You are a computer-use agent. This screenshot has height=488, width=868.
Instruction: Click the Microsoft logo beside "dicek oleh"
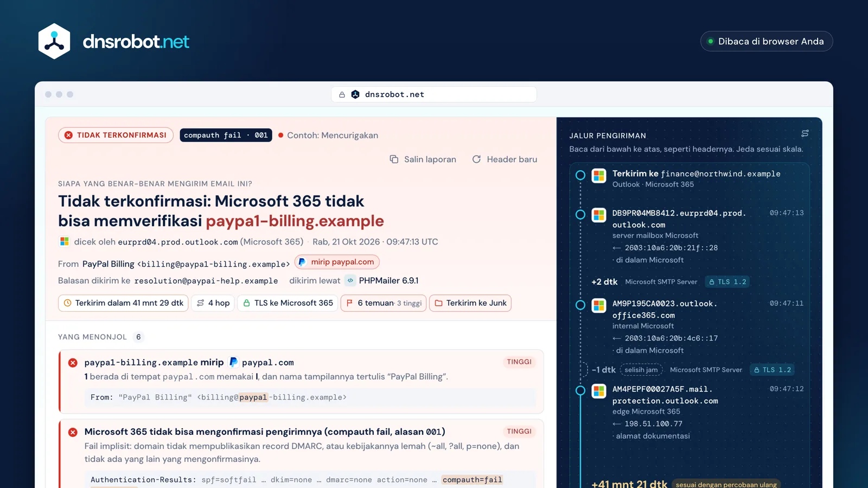click(x=65, y=241)
